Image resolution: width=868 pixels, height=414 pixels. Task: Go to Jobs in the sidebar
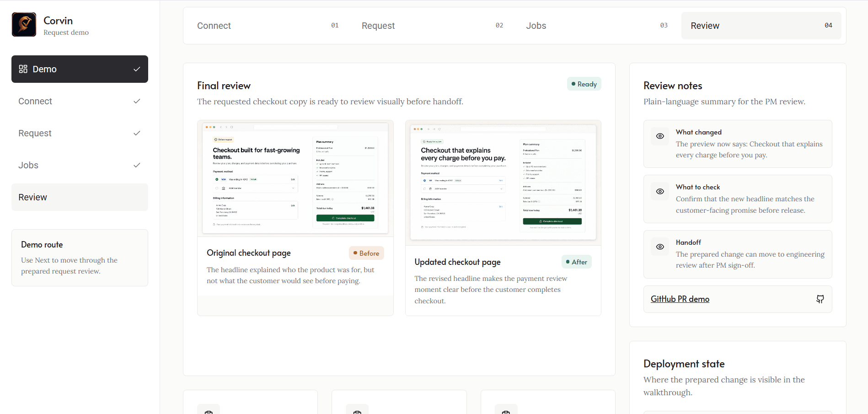[80, 165]
